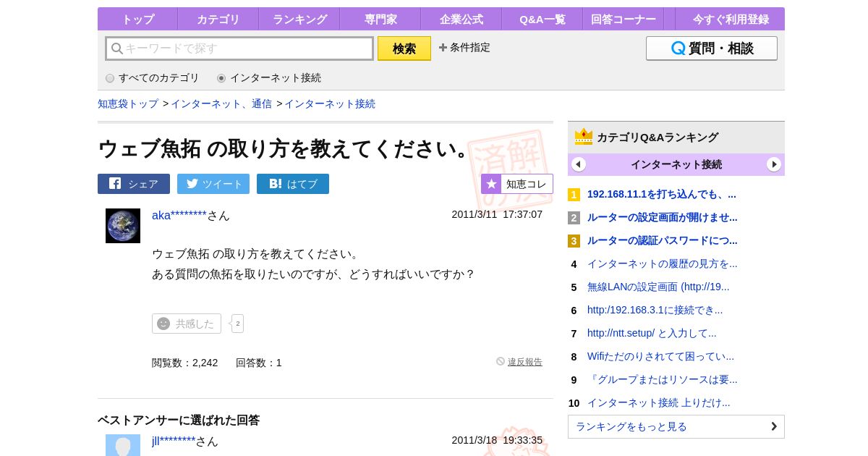The width and height of the screenshot is (868, 456).
Task: Add question to 知恵コレ star button
Action: pos(517,184)
